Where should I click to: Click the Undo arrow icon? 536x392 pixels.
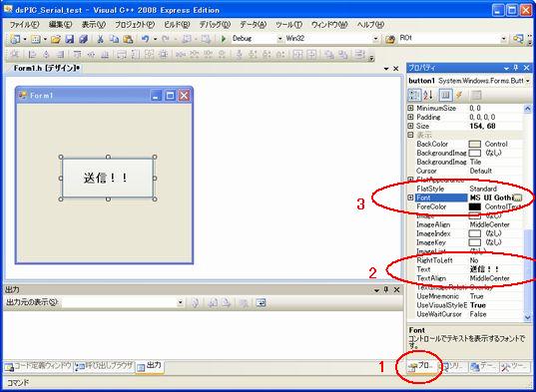[146, 39]
